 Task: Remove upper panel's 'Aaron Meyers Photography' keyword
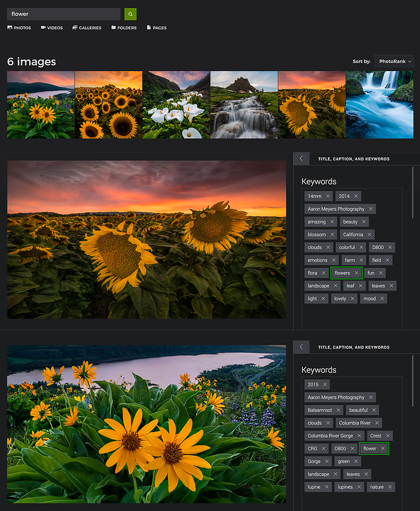tap(371, 209)
